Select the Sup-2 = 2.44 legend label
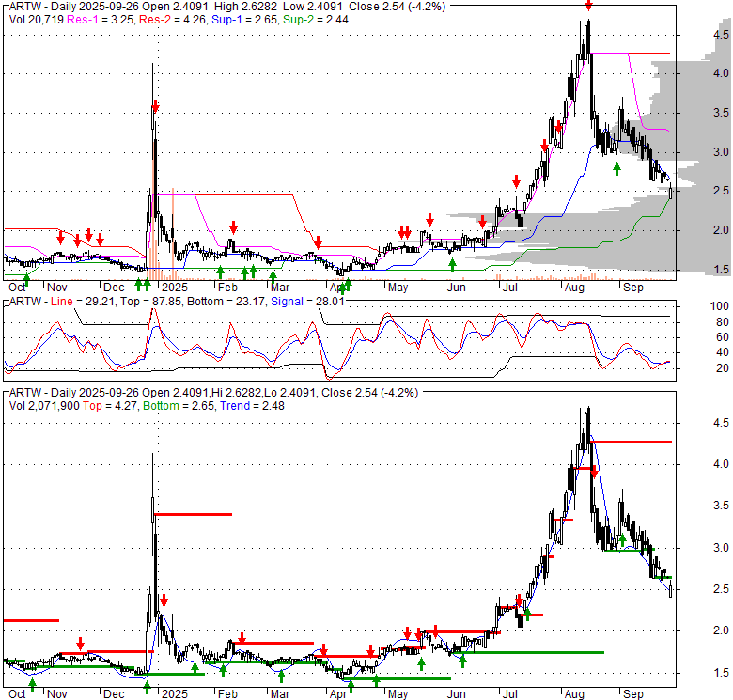 coord(316,20)
